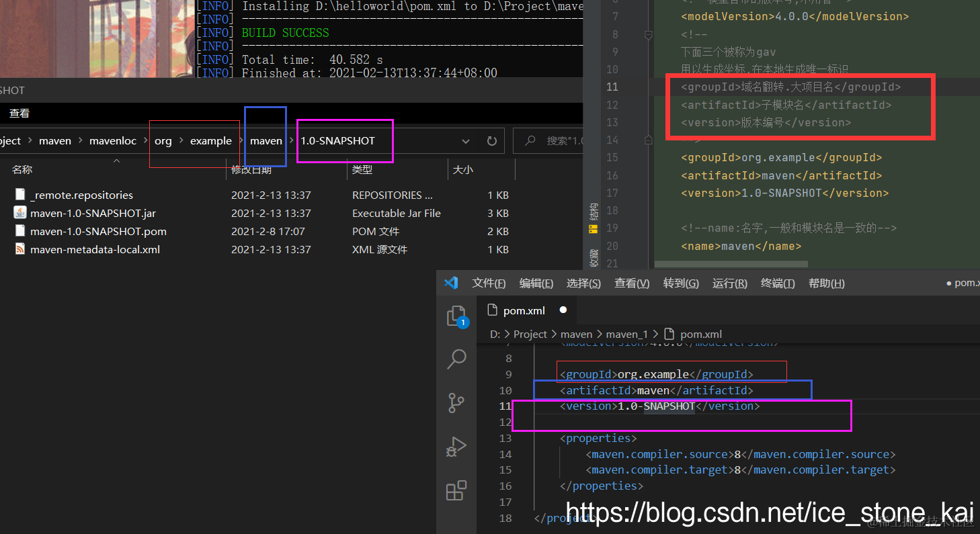
Task: Click D: in the VS Code breadcrumb
Action: coord(495,334)
